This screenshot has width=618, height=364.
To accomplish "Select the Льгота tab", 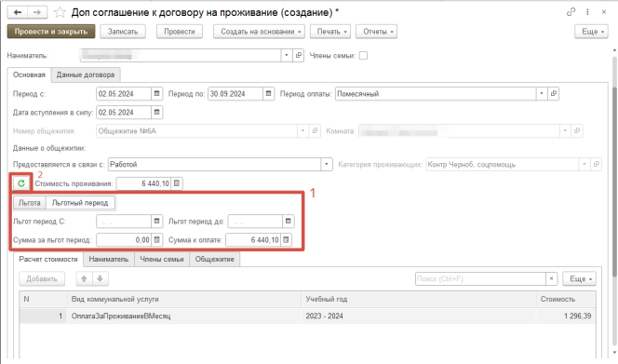I will (30, 202).
